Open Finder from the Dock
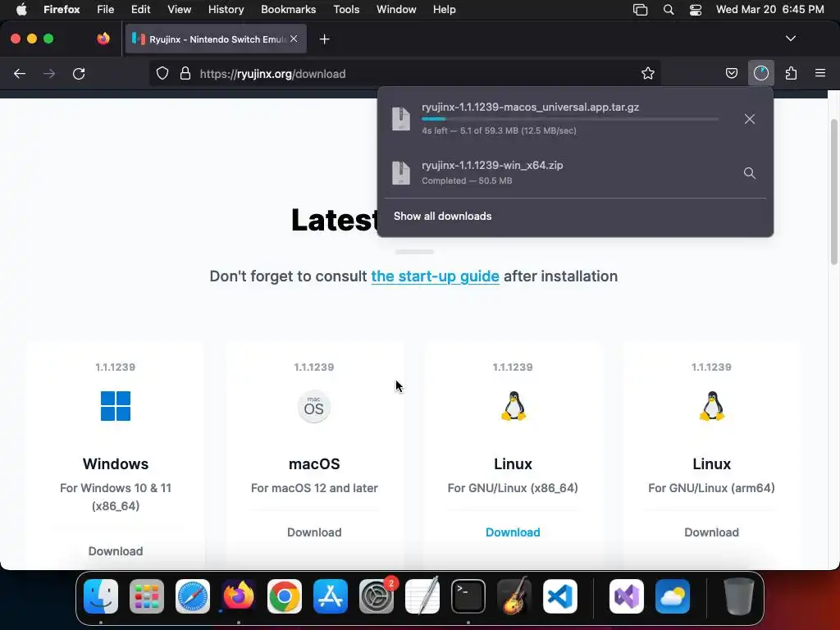Image resolution: width=840 pixels, height=630 pixels. point(101,596)
